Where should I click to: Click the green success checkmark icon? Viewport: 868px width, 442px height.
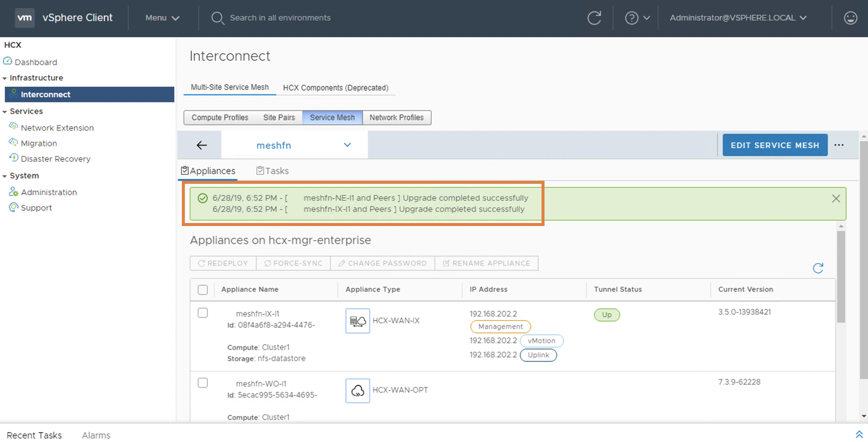(202, 198)
